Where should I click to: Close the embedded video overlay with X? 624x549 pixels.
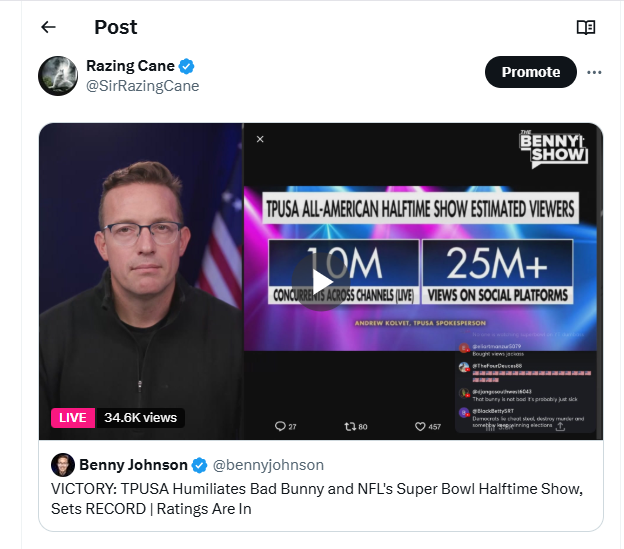click(x=260, y=139)
